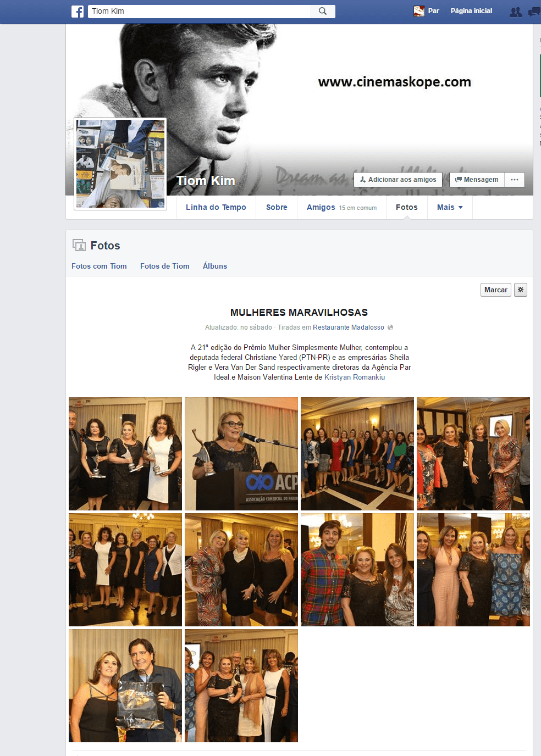Click the three-dots more options button
Screen dimensions: 541x756
coord(515,180)
